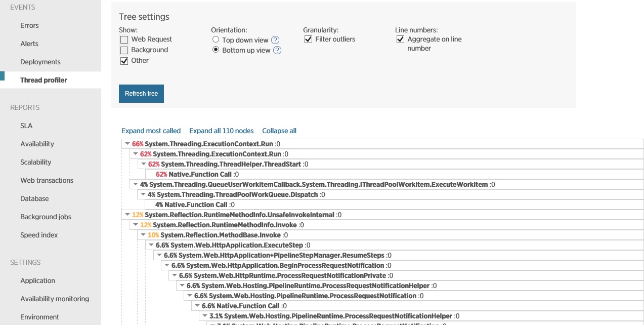The width and height of the screenshot is (644, 325).
Task: Click the Expand most called link
Action: pos(151,131)
